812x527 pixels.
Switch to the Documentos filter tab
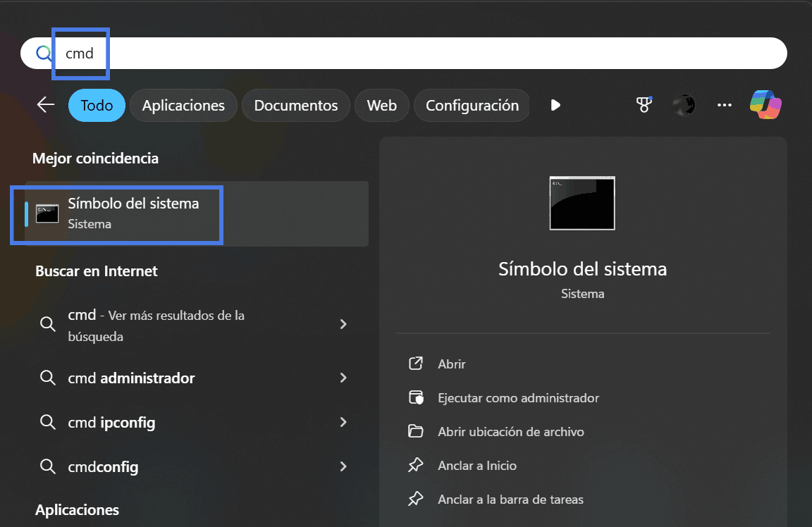tap(296, 105)
